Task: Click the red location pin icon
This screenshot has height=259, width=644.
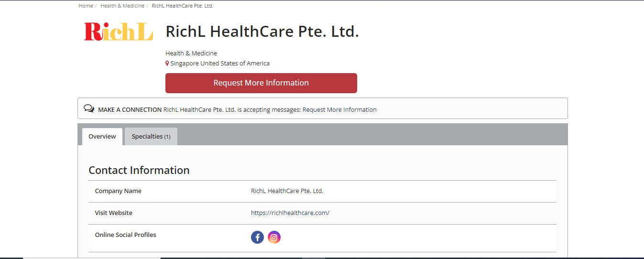Action: pos(167,64)
